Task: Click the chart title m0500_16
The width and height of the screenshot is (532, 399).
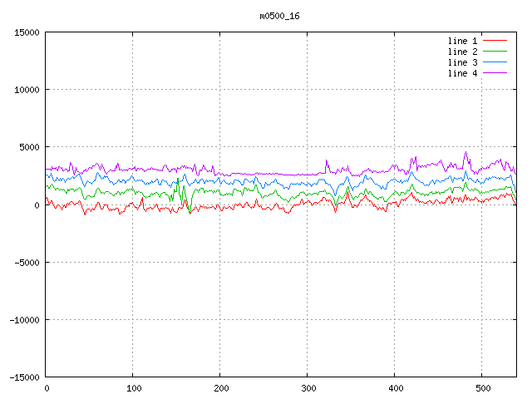Action: pyautogui.click(x=279, y=16)
